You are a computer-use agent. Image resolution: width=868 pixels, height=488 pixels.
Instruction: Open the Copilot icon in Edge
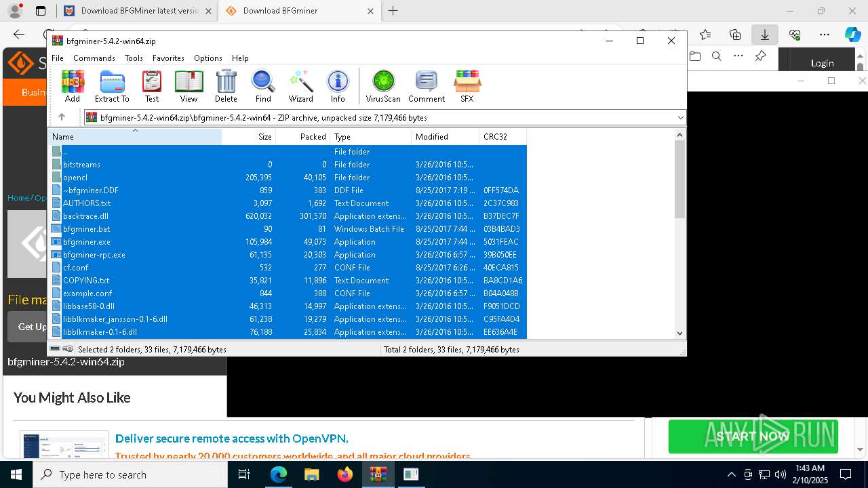(x=852, y=35)
